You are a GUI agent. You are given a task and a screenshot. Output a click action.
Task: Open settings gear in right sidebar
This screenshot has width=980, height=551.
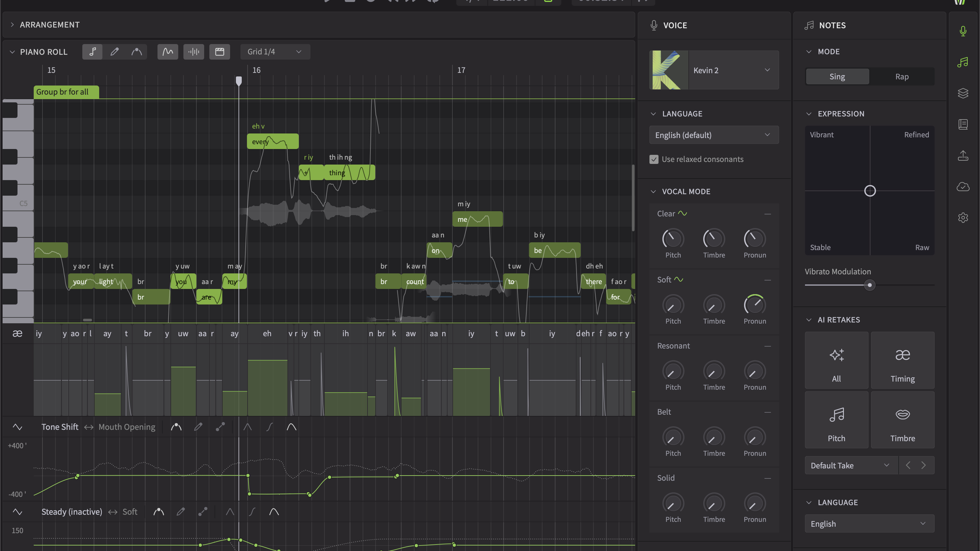click(963, 217)
